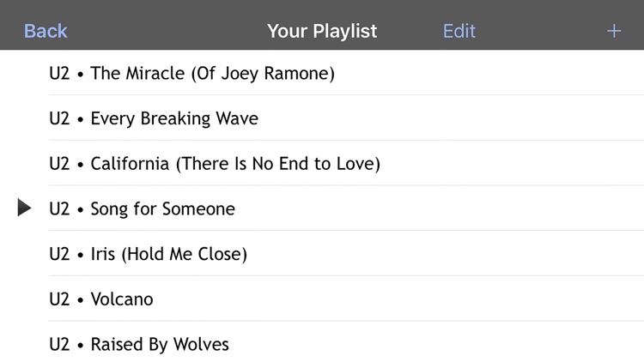Click the Your Playlist header title
This screenshot has height=362, width=644.
click(322, 31)
